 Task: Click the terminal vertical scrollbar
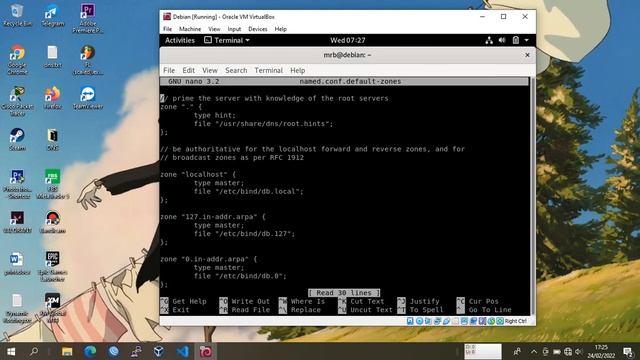[x=532, y=196]
